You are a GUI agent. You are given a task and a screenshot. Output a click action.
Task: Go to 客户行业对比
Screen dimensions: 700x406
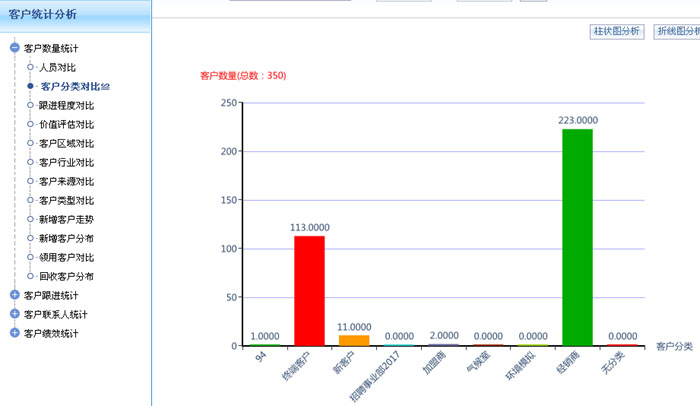click(x=66, y=162)
